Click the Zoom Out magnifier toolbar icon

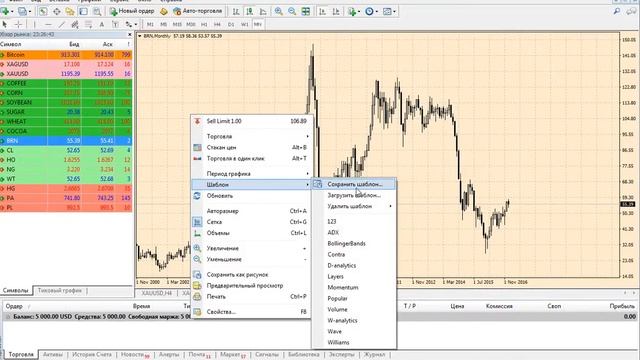pyautogui.click(x=292, y=11)
